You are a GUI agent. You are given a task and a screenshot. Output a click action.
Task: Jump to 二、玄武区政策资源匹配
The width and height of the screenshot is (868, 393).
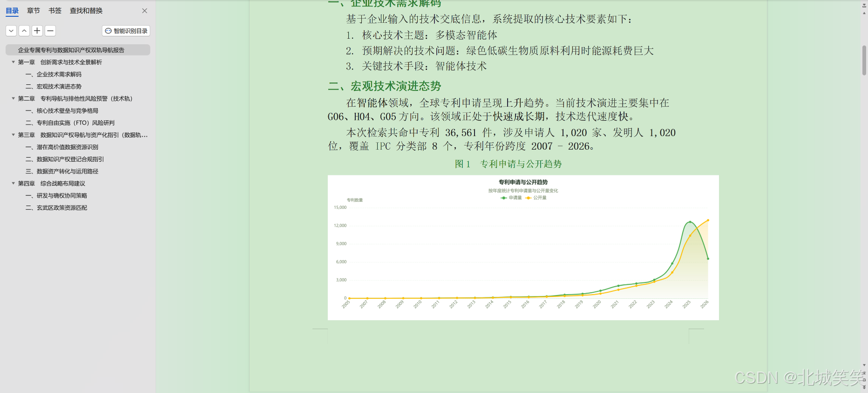56,207
